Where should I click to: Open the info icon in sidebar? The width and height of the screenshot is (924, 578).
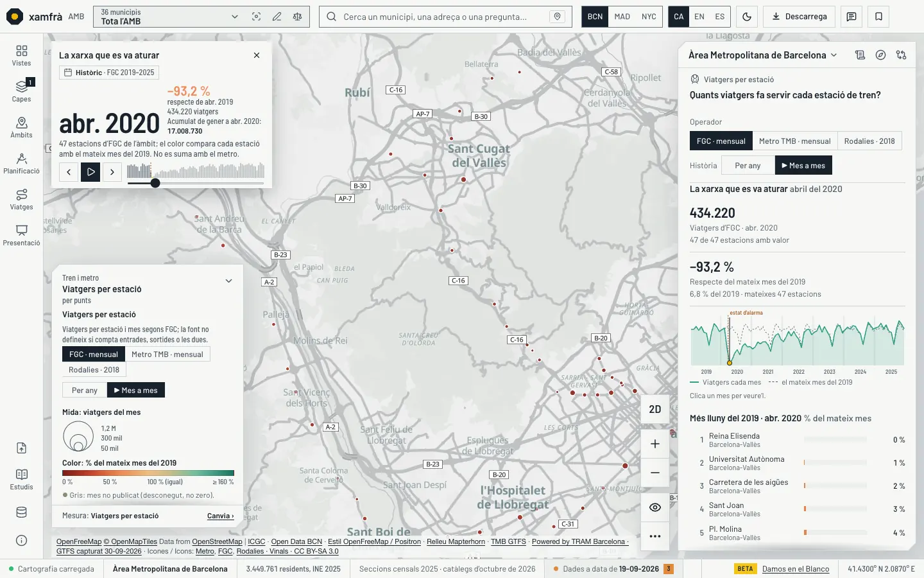21,540
